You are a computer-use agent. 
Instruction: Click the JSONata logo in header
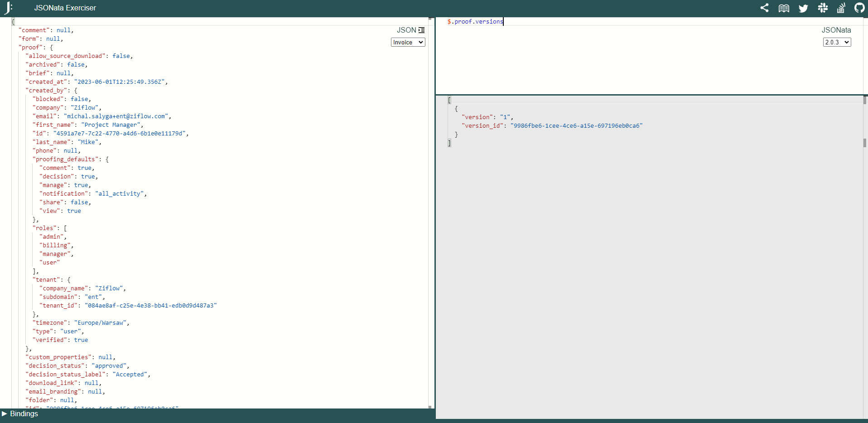8,8
